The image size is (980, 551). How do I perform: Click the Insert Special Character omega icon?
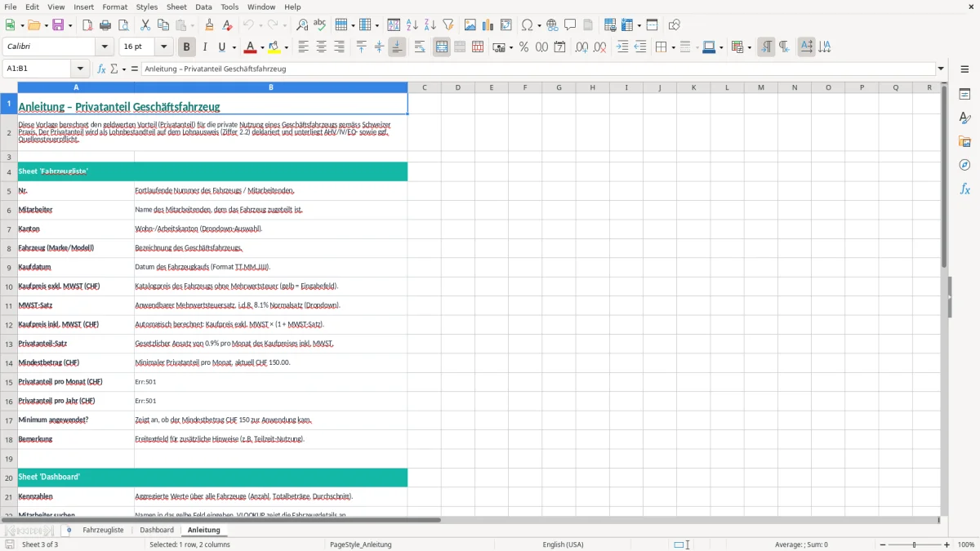coord(528,25)
